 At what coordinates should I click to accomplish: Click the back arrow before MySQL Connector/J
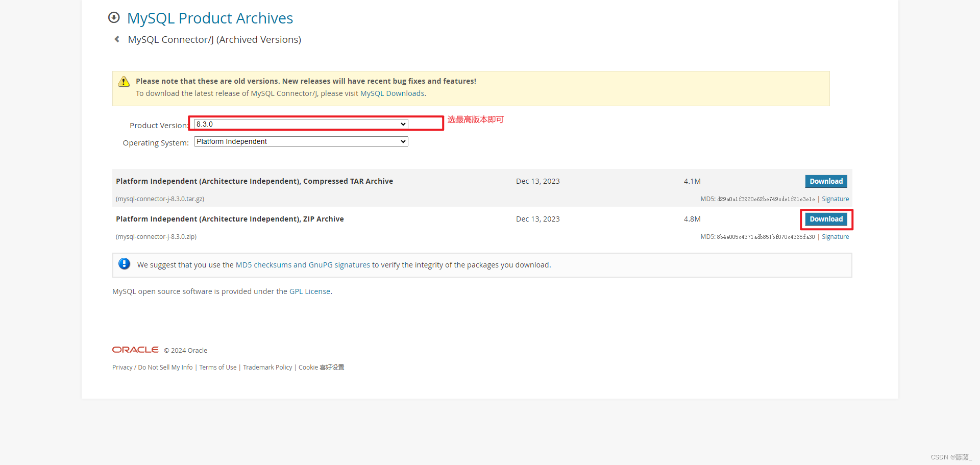tap(117, 39)
